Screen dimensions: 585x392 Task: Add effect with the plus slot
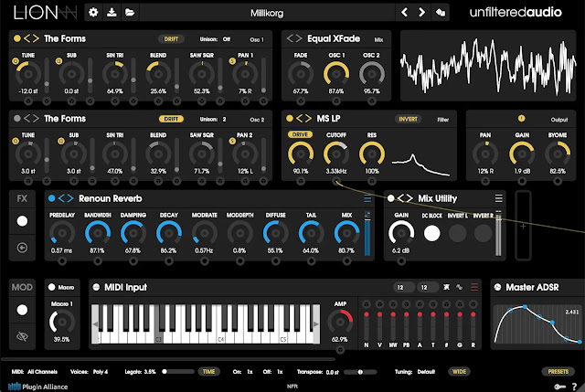pos(523,226)
